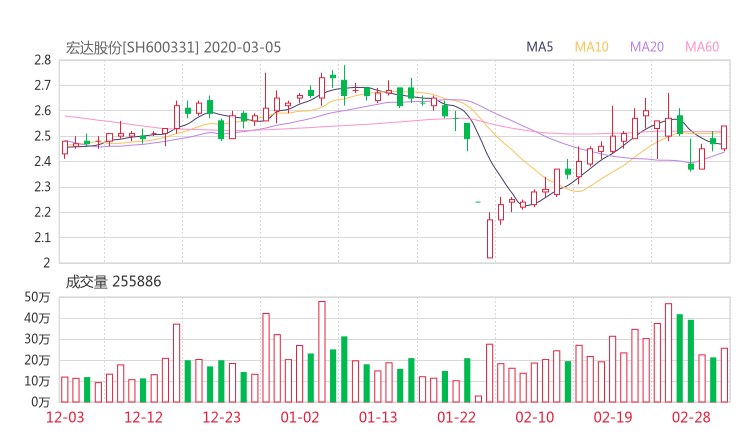Click the 2.3 price axis value
Viewport: 740px width, 440px height.
42,187
